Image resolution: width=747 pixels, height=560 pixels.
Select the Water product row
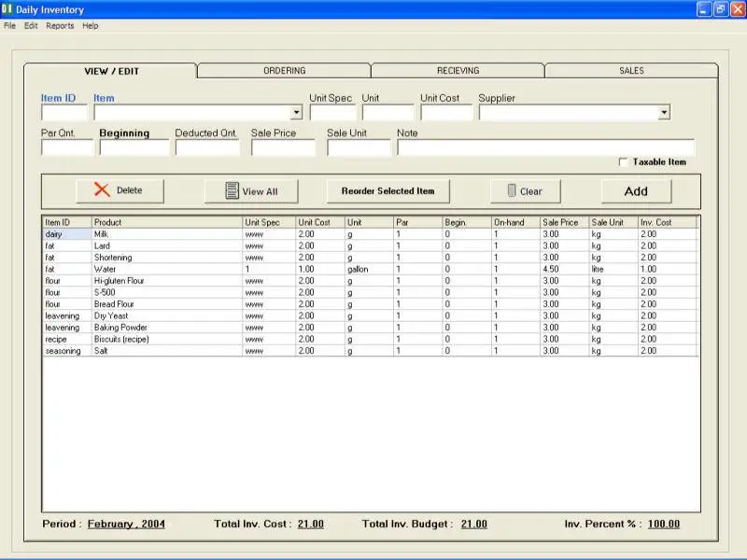tap(370, 269)
